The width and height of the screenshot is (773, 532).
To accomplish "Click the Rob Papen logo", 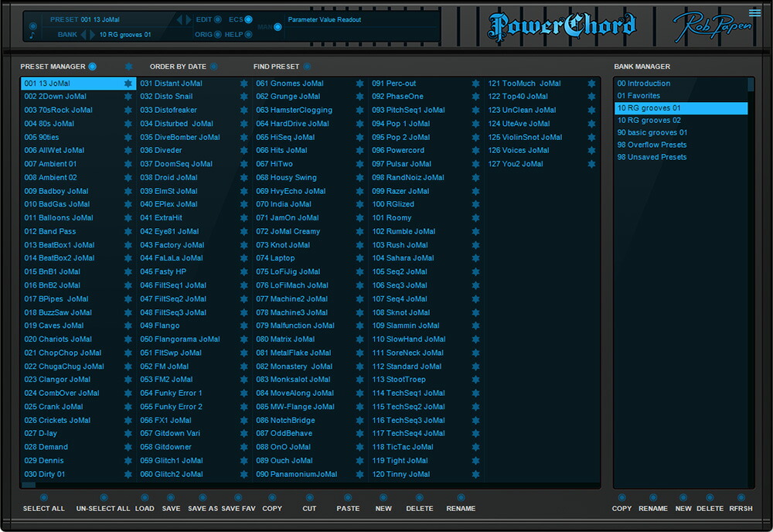I will pos(713,26).
